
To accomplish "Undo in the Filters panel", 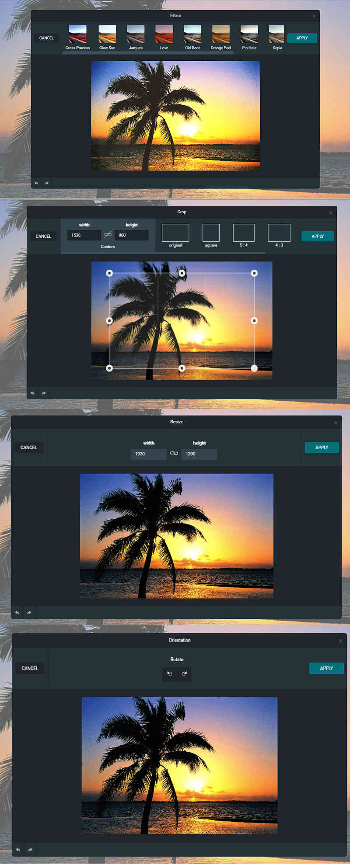I will [36, 183].
